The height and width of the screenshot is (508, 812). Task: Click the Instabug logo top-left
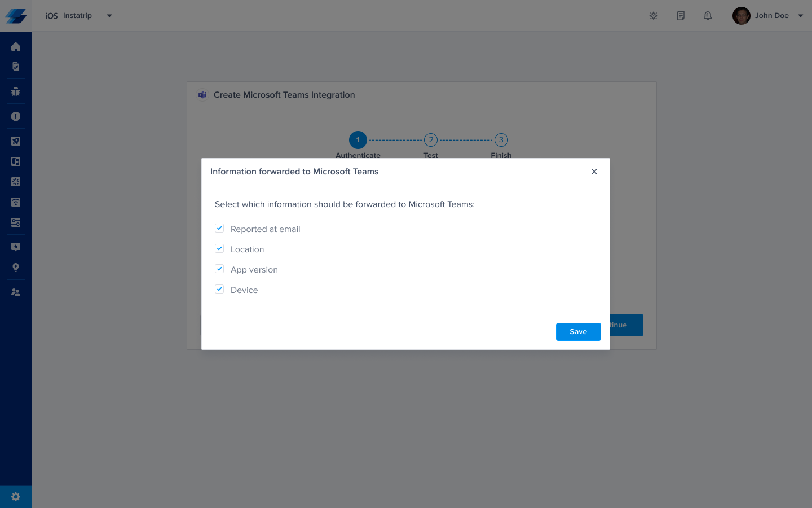tap(16, 16)
